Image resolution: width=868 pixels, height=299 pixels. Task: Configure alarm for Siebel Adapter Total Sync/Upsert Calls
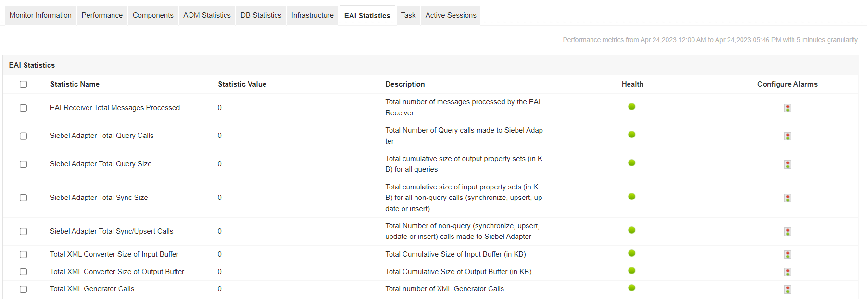(787, 232)
